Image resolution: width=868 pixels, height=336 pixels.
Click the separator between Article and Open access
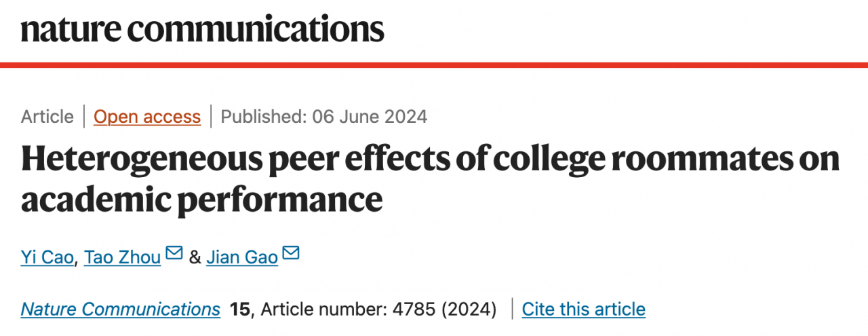click(84, 117)
